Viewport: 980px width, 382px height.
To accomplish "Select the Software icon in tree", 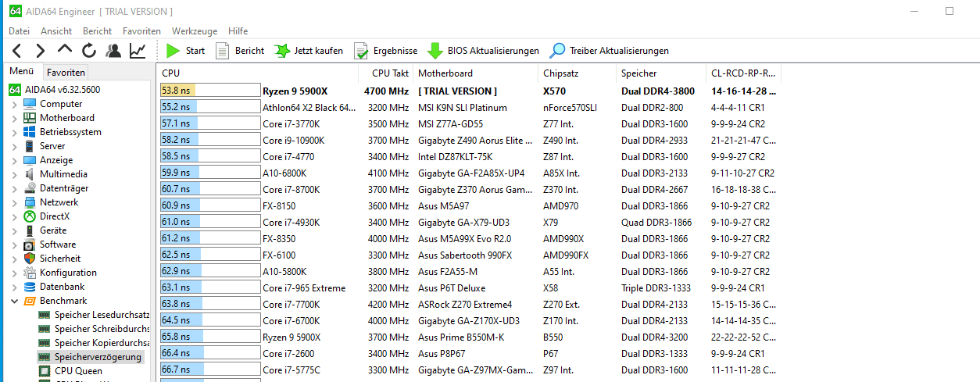I will click(x=30, y=245).
